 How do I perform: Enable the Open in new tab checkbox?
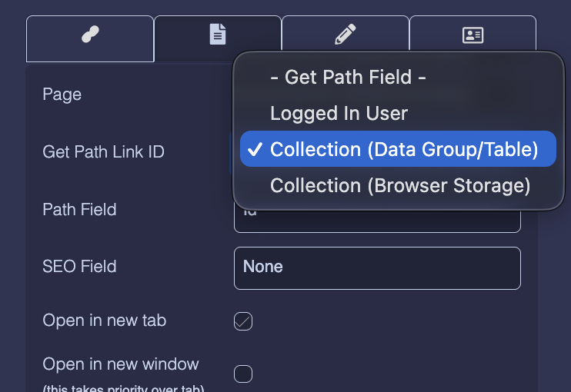pos(243,321)
